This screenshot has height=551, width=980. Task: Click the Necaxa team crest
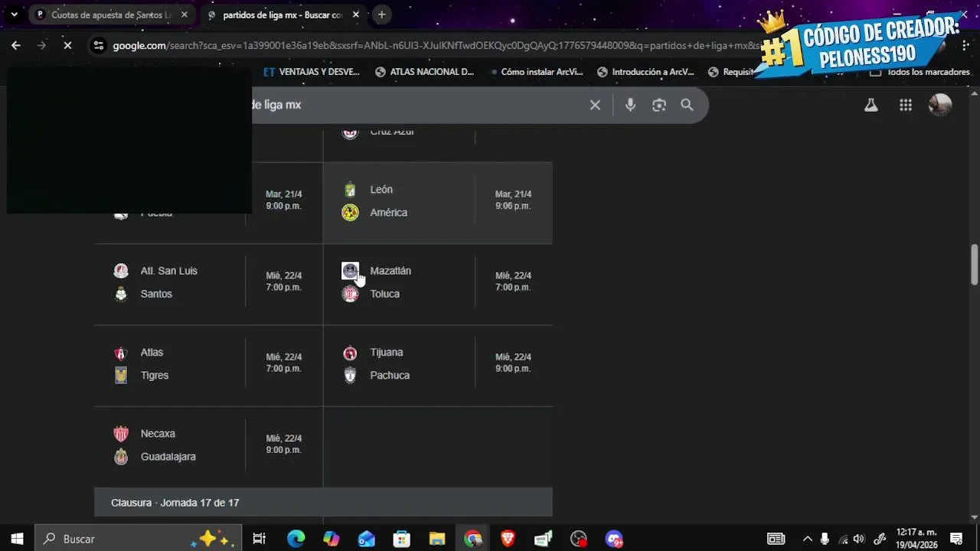click(121, 434)
